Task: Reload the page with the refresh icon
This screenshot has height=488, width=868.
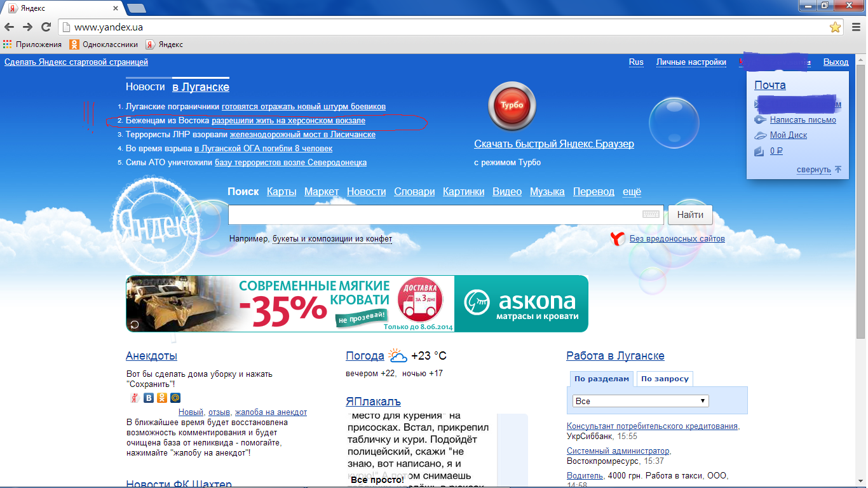Action: click(46, 27)
